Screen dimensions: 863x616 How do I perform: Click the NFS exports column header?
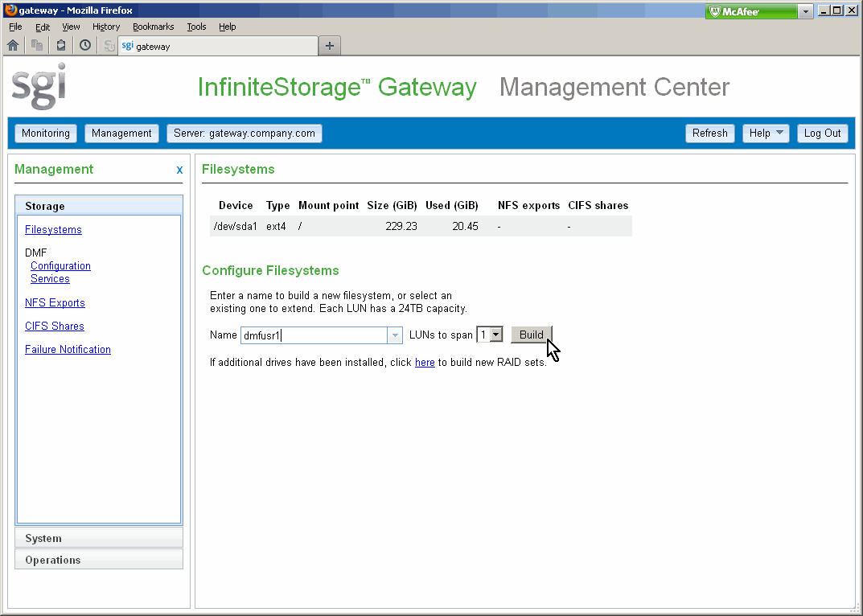pyautogui.click(x=529, y=205)
